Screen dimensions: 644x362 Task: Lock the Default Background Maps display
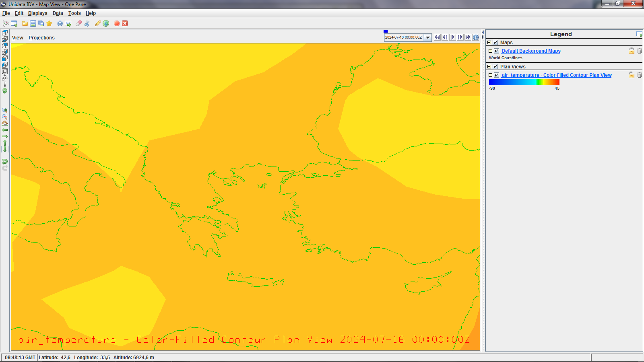pyautogui.click(x=632, y=51)
